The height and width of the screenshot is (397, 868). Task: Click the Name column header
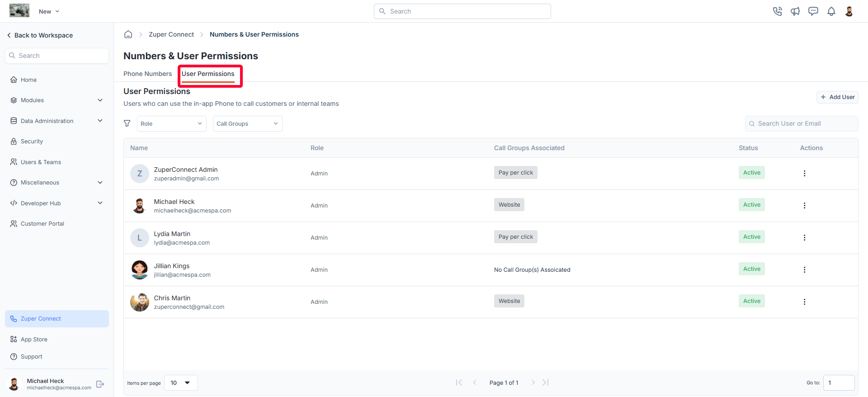point(139,148)
